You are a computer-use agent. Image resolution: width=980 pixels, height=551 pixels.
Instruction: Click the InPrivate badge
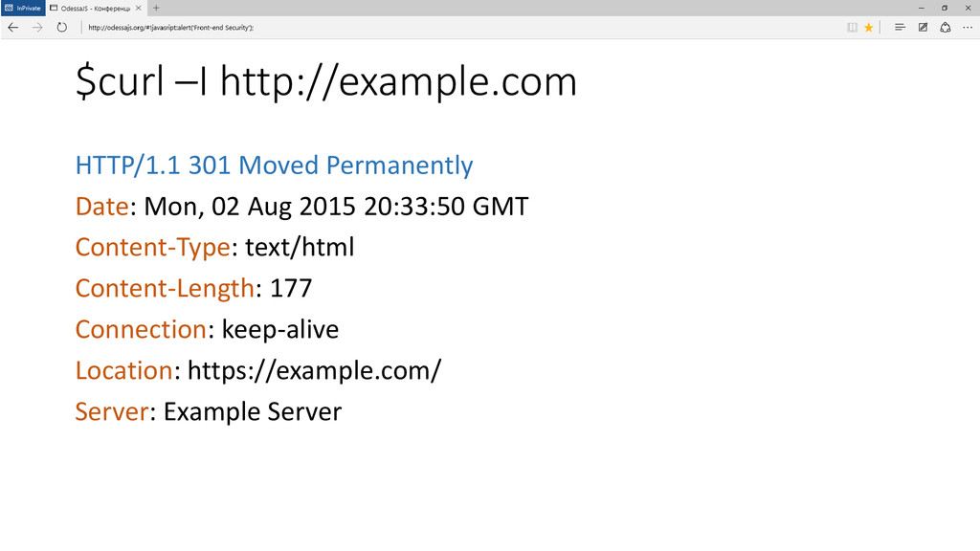23,8
